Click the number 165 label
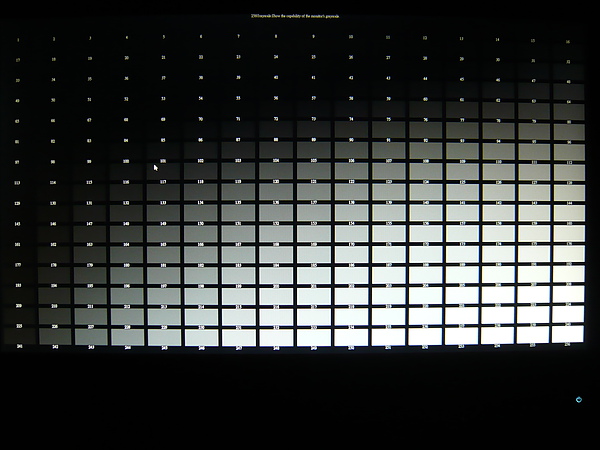600x450 pixels. (163, 244)
